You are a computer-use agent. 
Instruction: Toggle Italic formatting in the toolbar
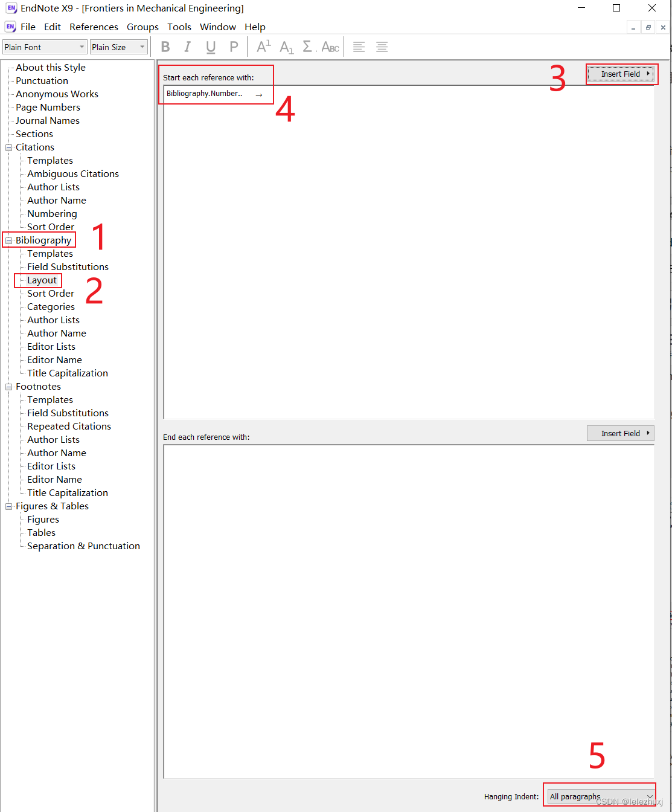188,47
